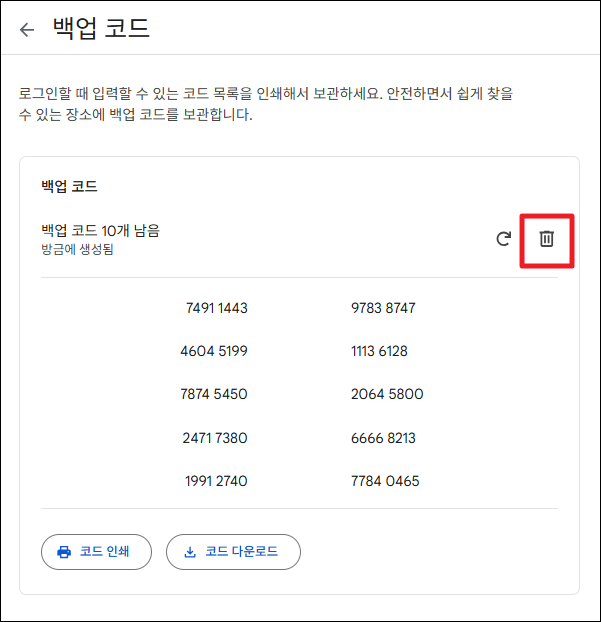
Task: Click backup code 6666 8213
Action: [x=383, y=438]
